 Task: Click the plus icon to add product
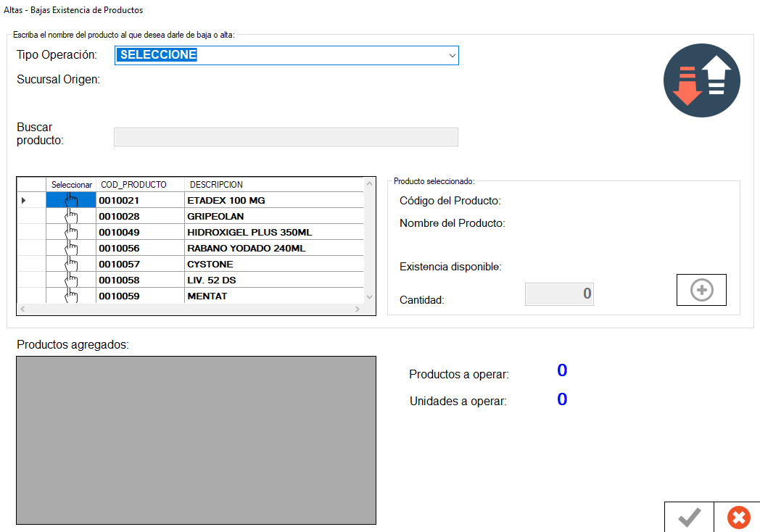pyautogui.click(x=701, y=291)
